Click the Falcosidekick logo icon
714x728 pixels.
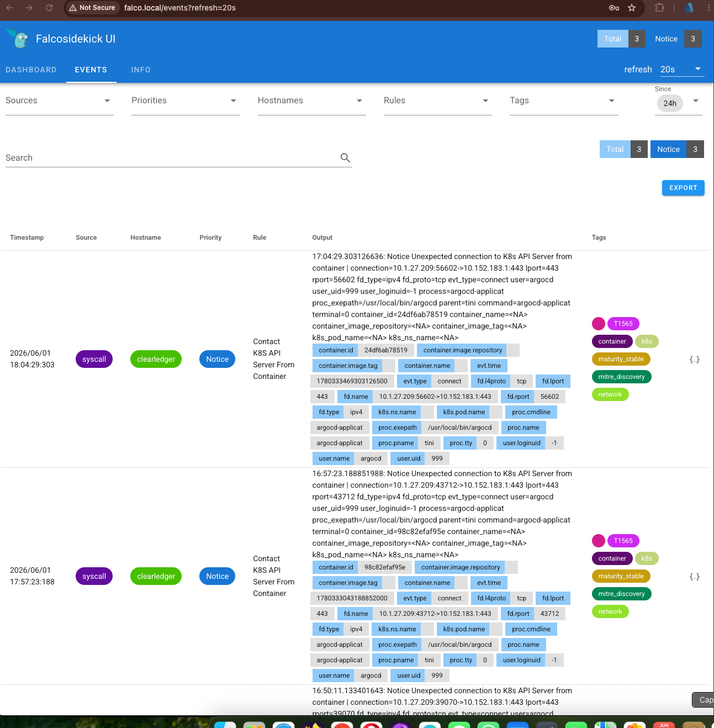(18, 39)
